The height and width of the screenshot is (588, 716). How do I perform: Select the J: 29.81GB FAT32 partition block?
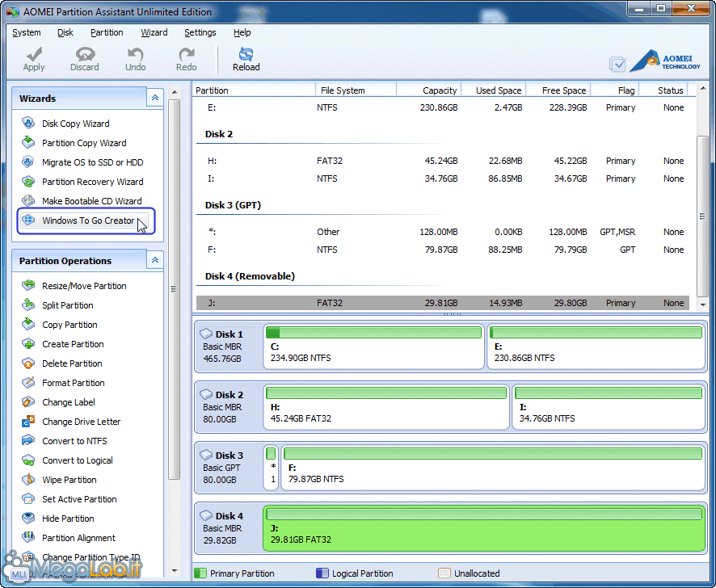(484, 528)
